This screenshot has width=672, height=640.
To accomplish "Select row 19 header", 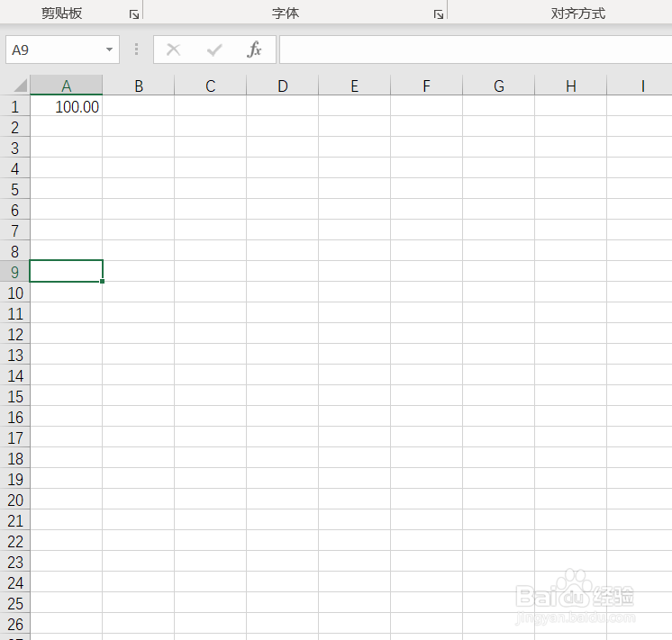I will tap(15, 479).
